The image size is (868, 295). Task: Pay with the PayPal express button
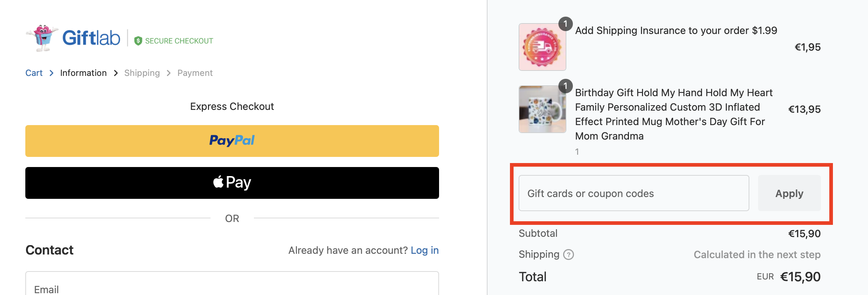[x=232, y=141]
